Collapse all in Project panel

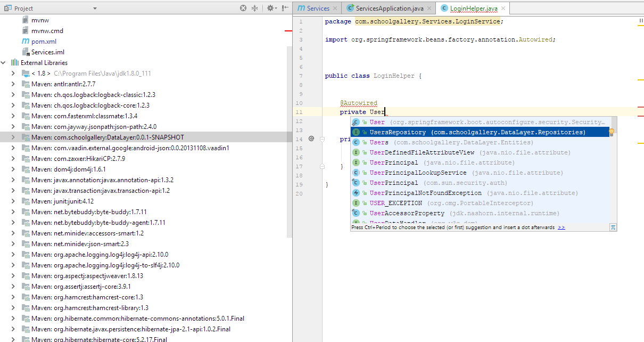pyautogui.click(x=254, y=8)
